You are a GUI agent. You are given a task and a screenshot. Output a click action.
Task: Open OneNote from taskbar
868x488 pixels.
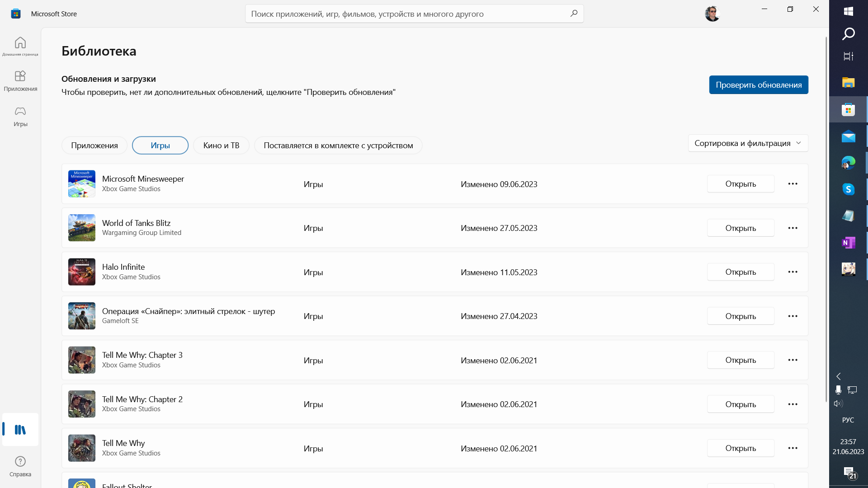[849, 243]
